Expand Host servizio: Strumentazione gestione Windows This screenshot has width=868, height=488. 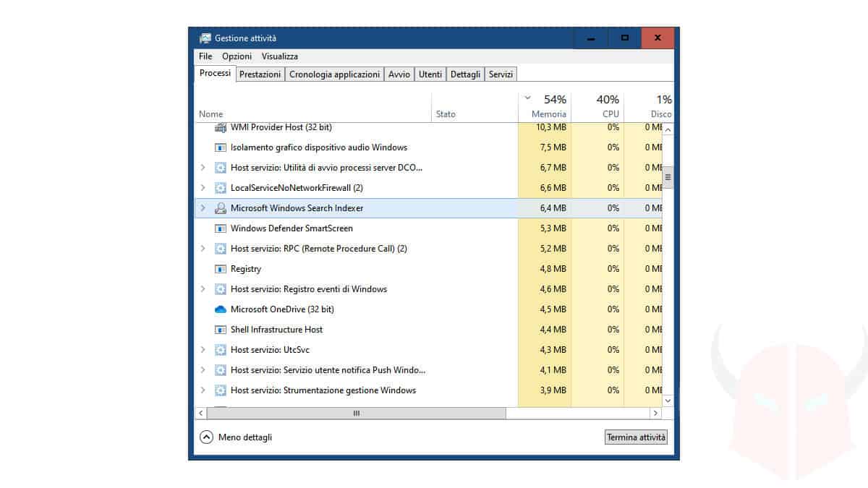(203, 390)
